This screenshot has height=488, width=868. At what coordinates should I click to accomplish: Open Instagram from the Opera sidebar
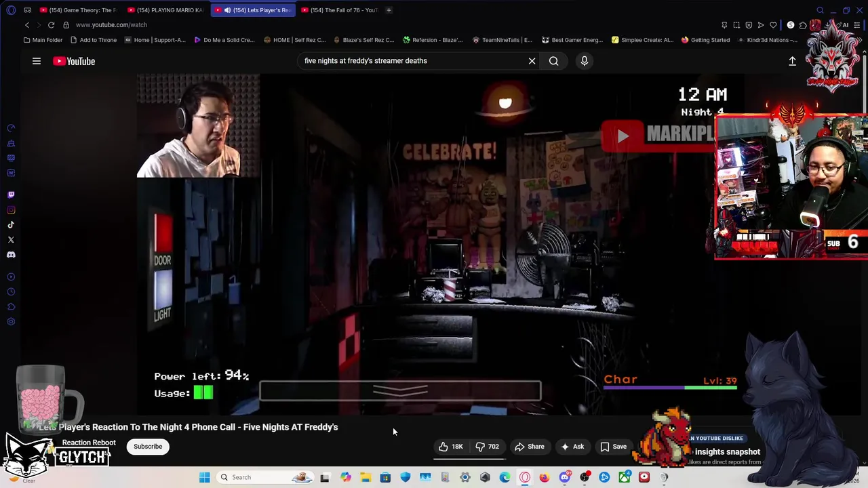11,210
